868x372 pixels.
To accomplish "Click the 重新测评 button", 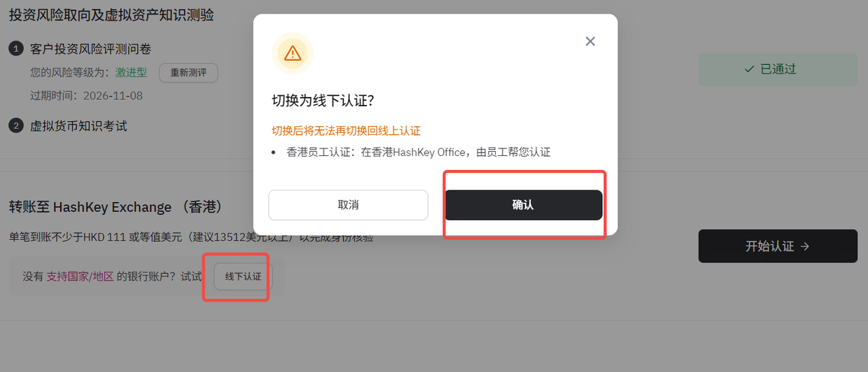I will click(189, 73).
